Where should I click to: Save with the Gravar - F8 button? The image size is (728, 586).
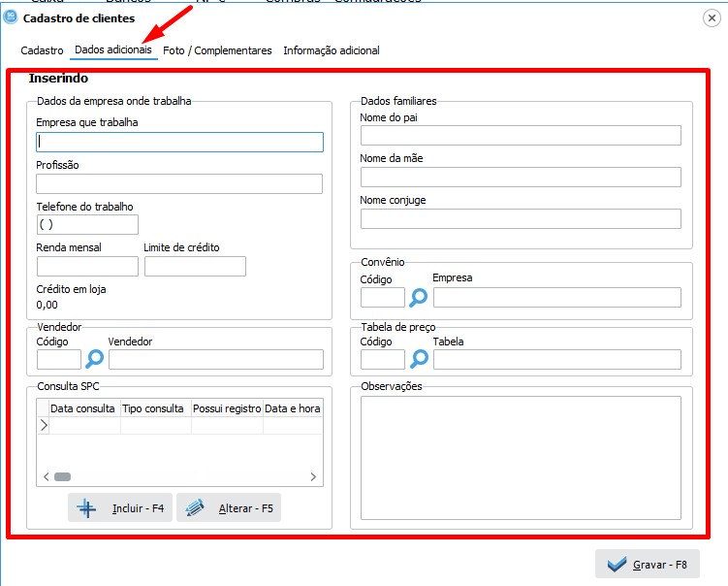647,564
